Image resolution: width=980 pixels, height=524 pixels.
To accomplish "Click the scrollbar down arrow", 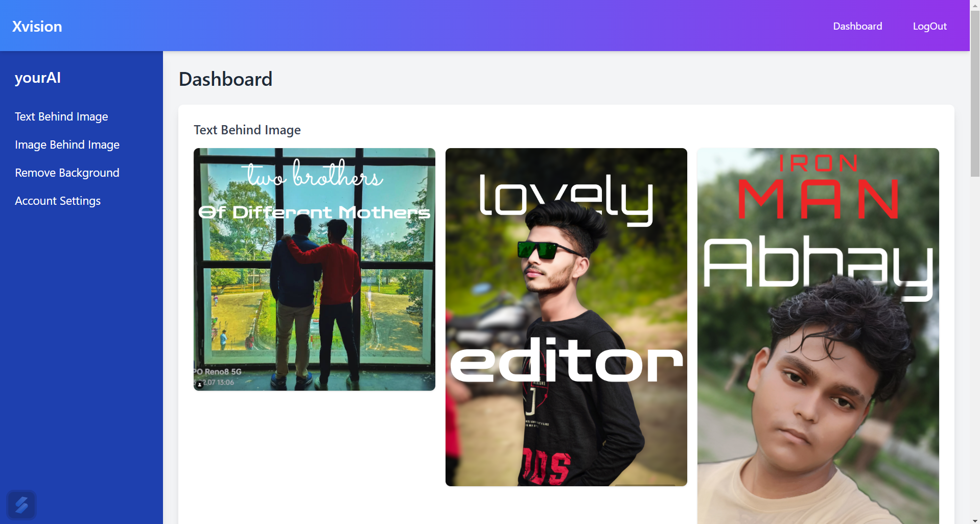I will 975,520.
